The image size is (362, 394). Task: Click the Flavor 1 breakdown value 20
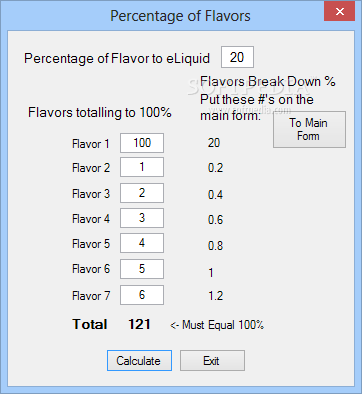tap(214, 143)
